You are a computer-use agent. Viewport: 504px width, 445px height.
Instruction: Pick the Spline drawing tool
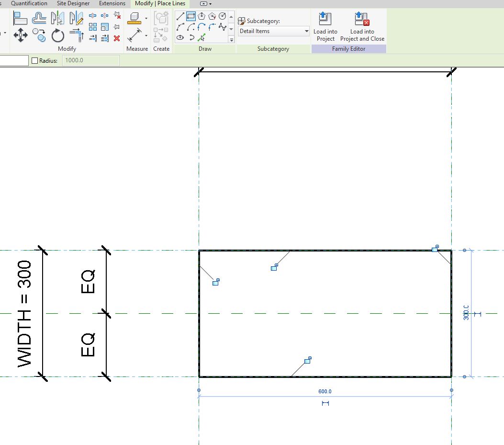[x=223, y=26]
